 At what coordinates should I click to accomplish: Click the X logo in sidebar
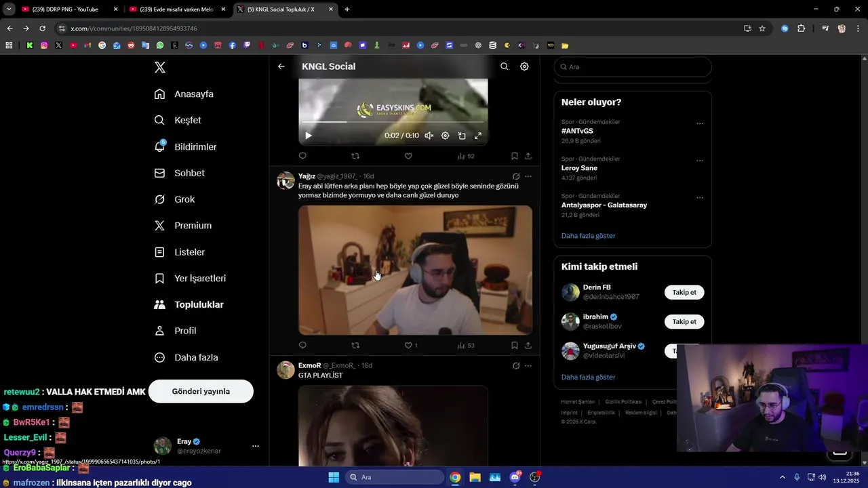(x=160, y=67)
